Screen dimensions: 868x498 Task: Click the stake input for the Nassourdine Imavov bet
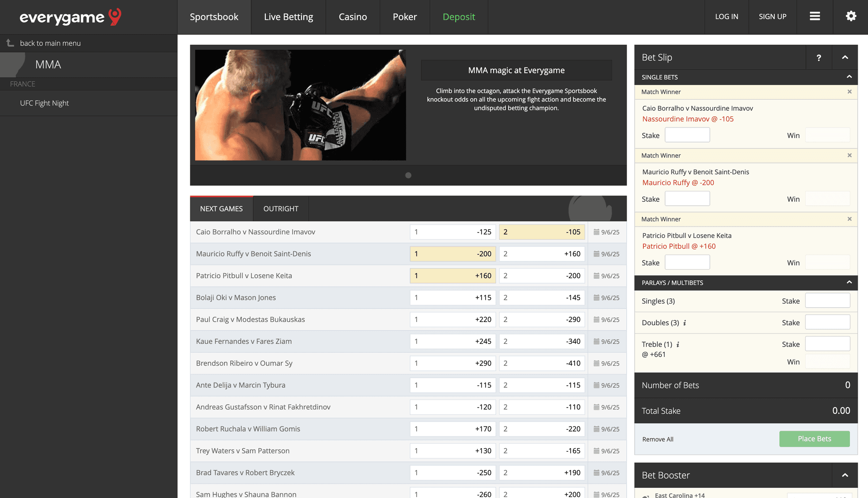click(x=687, y=134)
